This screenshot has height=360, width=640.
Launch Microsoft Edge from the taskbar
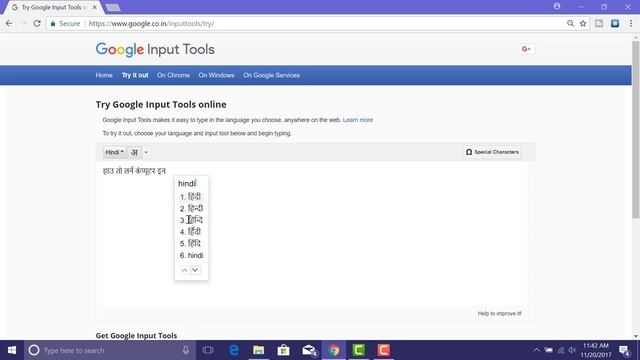point(234,350)
